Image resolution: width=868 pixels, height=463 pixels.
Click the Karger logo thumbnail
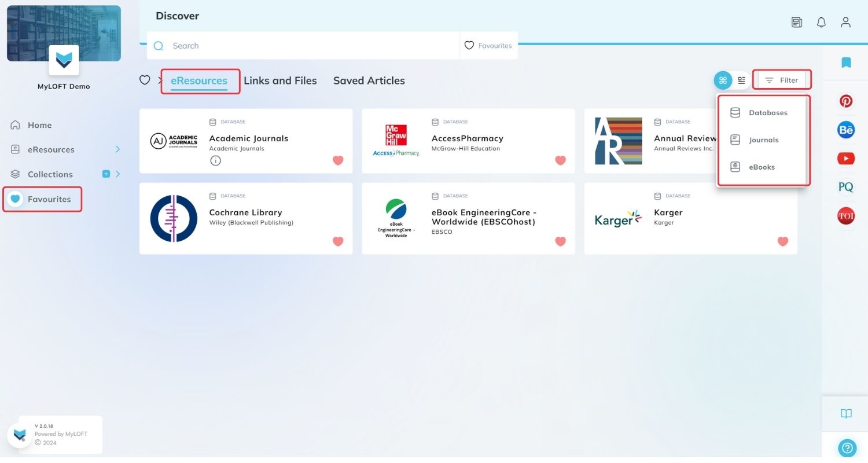pyautogui.click(x=619, y=219)
